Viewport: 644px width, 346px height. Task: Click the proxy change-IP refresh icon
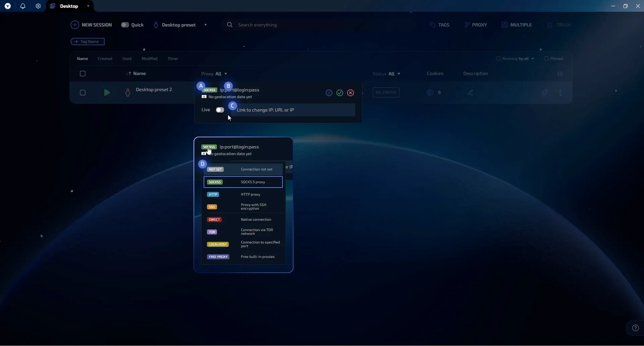click(329, 93)
